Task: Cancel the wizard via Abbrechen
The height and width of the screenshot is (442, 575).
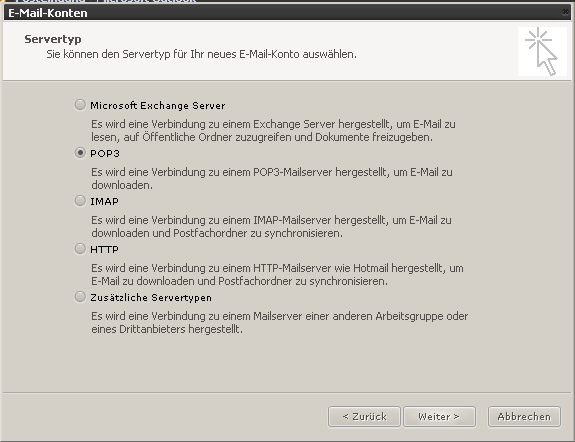Action: coord(524,417)
